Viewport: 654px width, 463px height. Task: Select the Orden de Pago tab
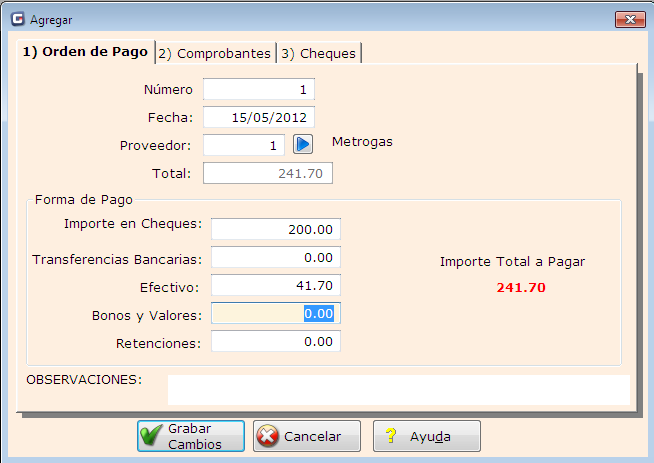pyautogui.click(x=85, y=52)
